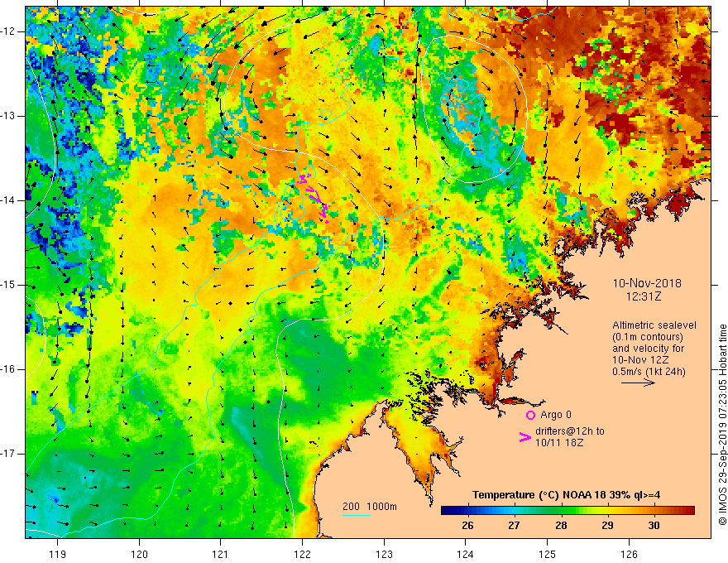Viewport: 728px width, 563px height.
Task: Click the 0.5m/s velocity scale arrow
Action: (x=638, y=383)
